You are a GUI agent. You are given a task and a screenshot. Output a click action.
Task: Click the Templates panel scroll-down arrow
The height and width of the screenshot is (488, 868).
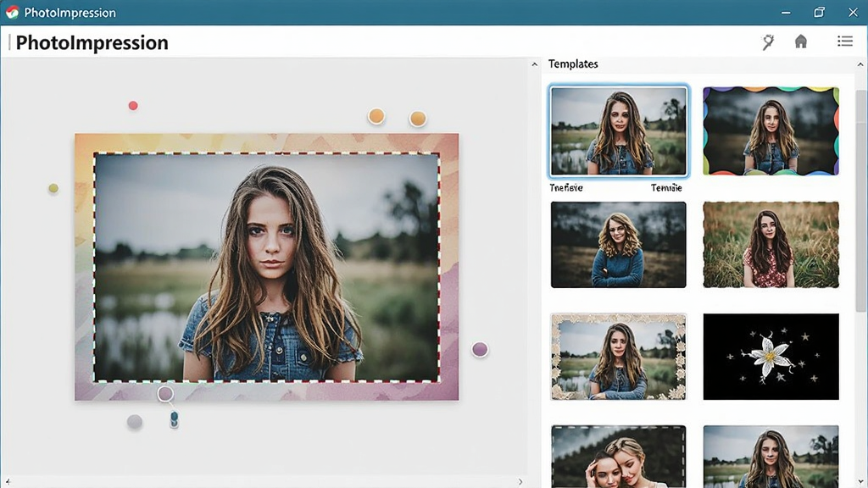[x=860, y=482]
